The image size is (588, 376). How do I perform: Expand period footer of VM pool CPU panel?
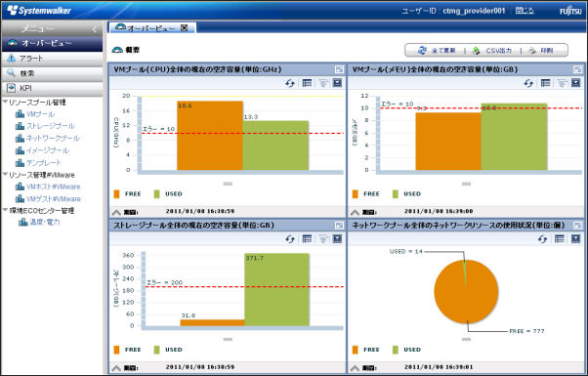[x=116, y=212]
